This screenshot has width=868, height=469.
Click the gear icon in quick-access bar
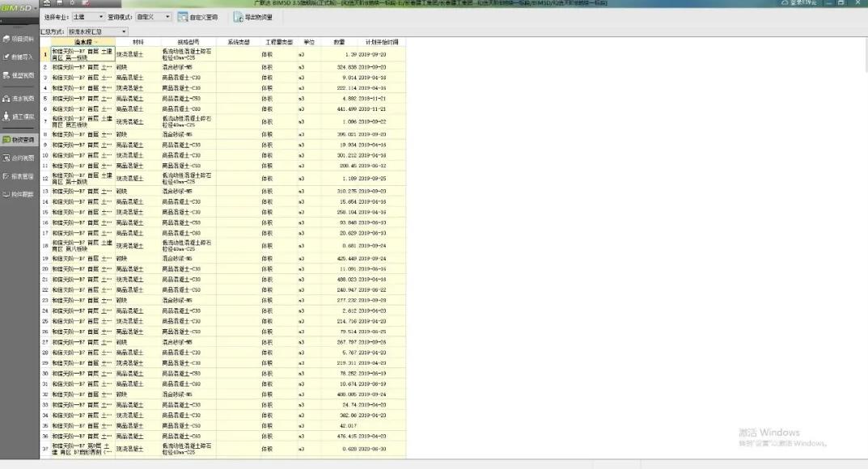pos(72,2)
